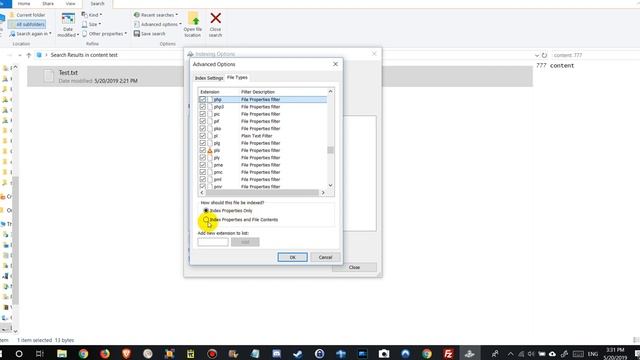Click OK in Advanced Options dialog

293,257
